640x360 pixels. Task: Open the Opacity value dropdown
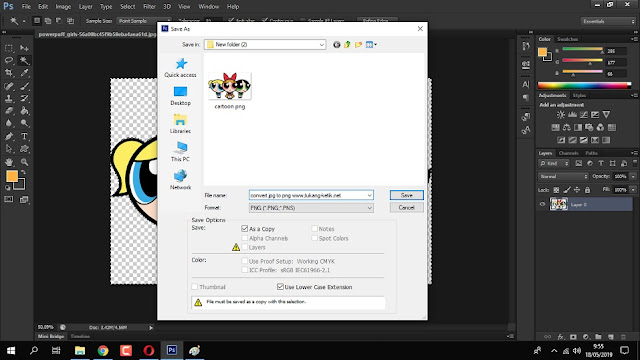coord(633,176)
